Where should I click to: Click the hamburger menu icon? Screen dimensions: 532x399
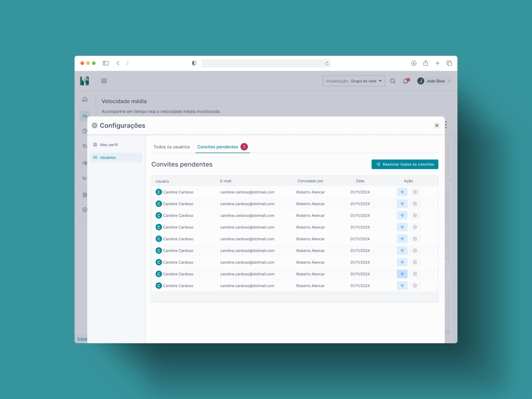click(104, 81)
